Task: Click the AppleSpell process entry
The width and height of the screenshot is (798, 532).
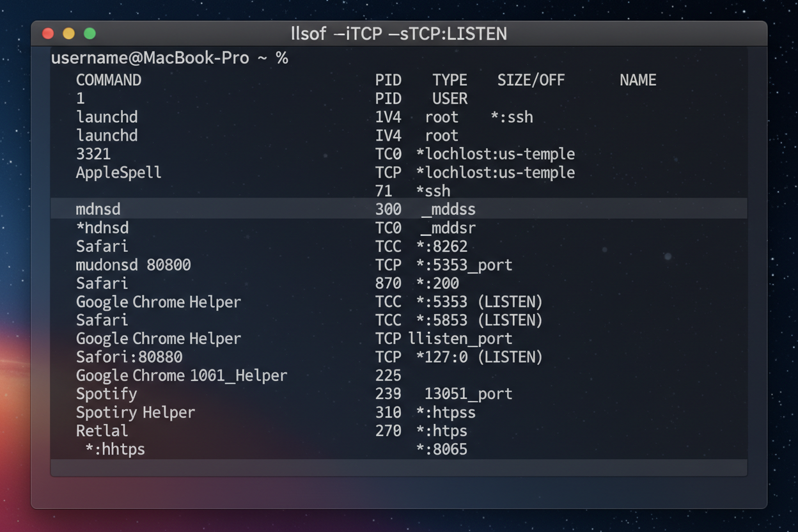Action: click(118, 173)
